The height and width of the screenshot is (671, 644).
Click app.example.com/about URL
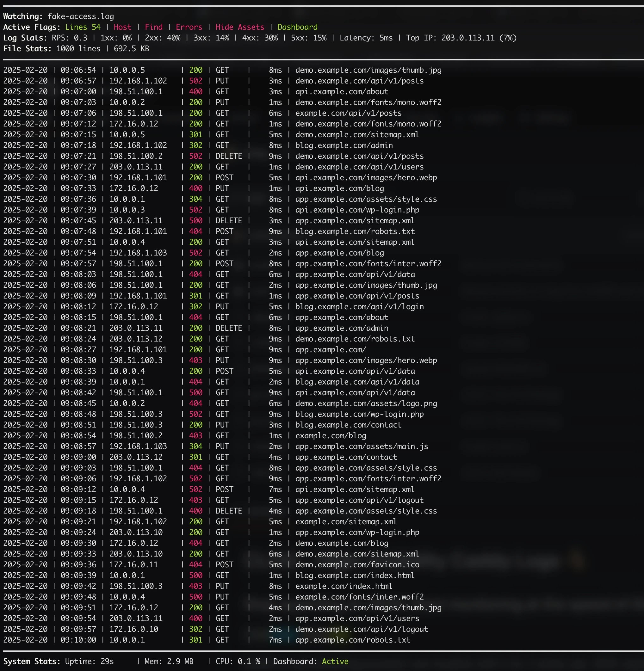pyautogui.click(x=342, y=317)
